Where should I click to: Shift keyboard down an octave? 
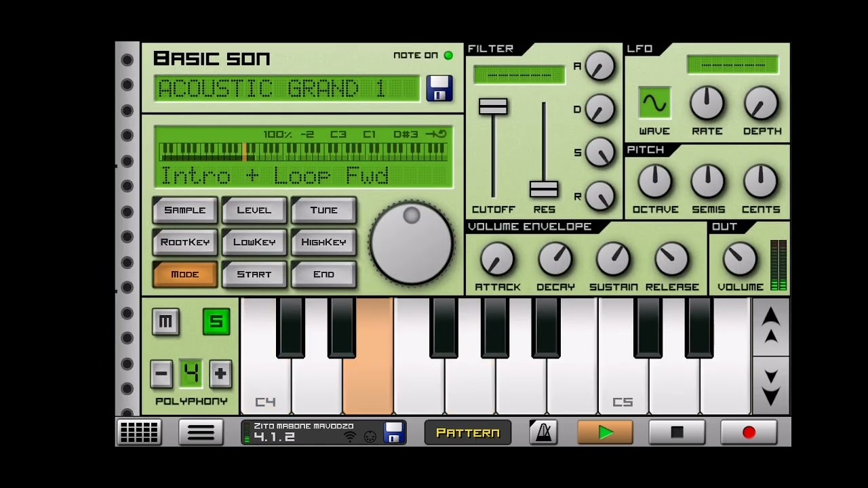770,385
